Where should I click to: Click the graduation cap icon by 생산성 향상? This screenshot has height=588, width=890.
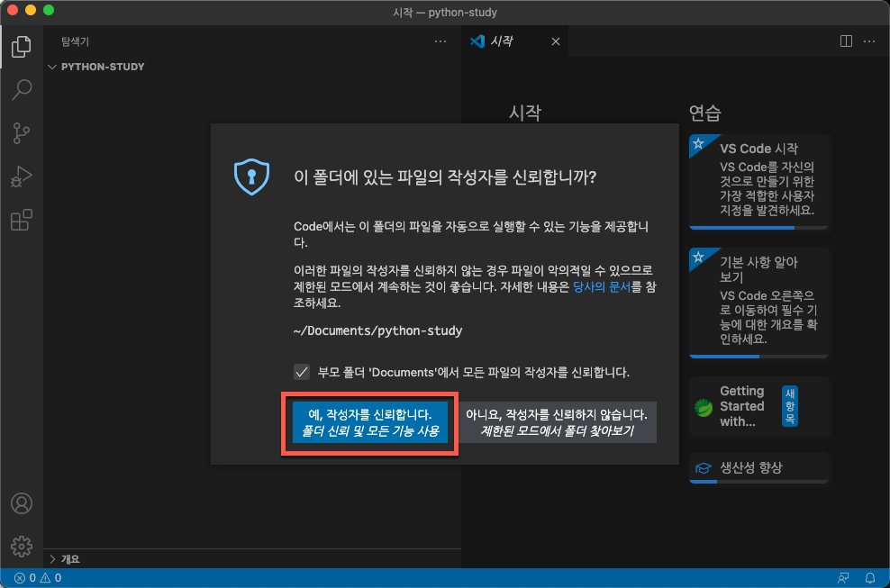704,468
